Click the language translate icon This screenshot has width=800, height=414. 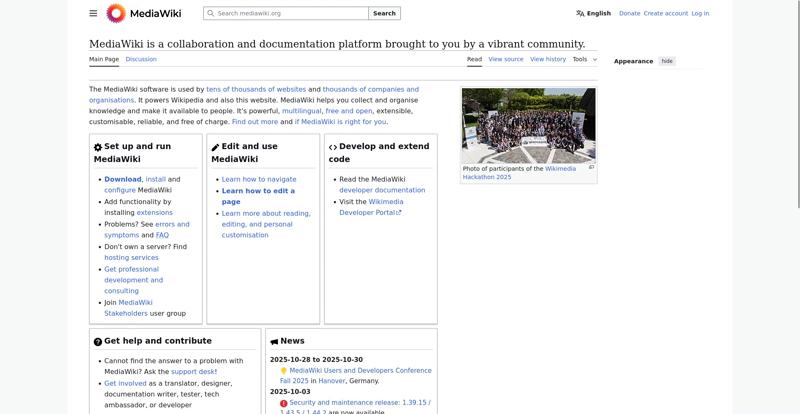click(580, 13)
